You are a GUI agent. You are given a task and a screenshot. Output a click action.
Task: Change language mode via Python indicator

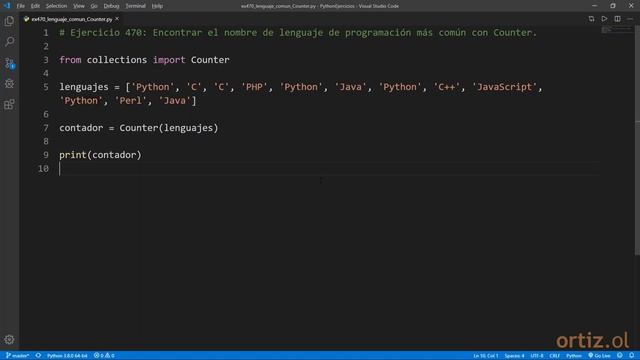(573, 356)
